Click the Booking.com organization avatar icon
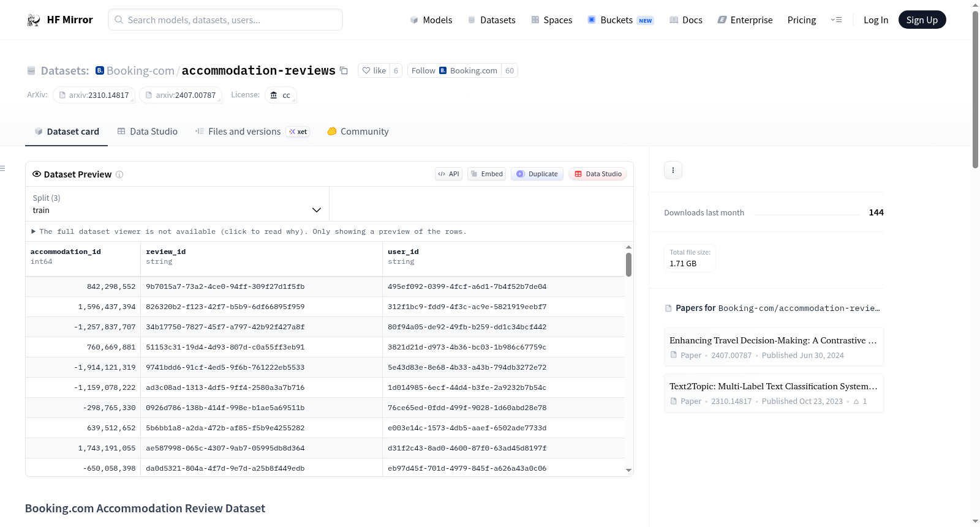980x527 pixels. [x=100, y=70]
